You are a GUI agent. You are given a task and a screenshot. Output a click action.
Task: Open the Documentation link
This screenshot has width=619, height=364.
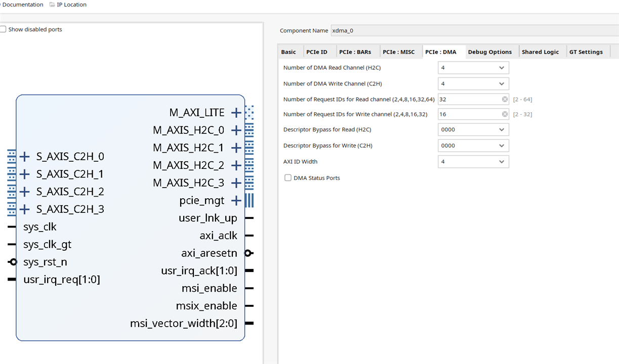point(22,5)
